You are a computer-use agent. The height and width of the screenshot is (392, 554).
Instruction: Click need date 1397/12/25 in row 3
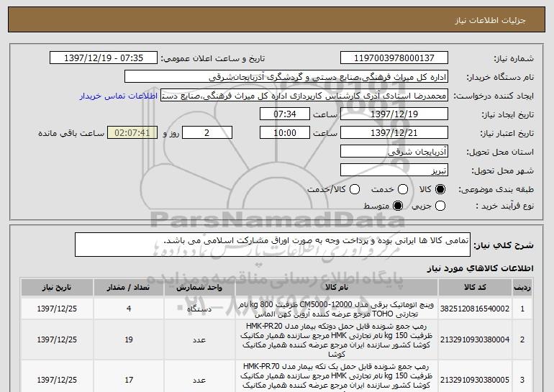point(57,380)
